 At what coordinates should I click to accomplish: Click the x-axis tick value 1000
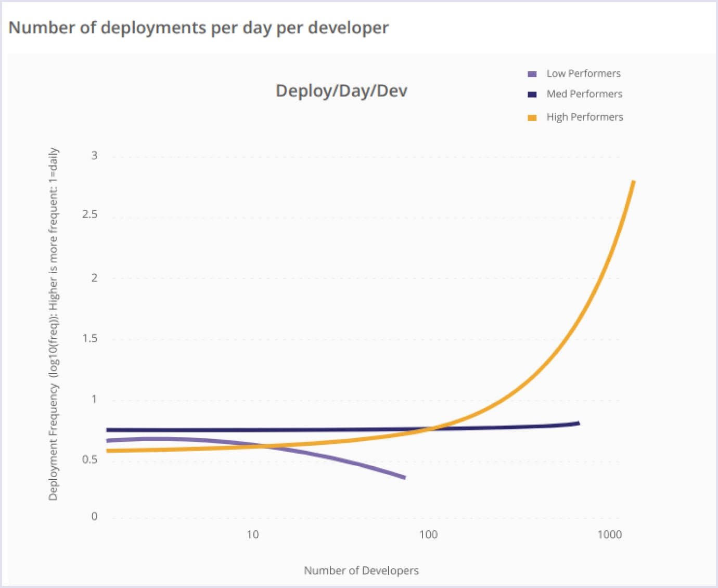click(x=609, y=534)
